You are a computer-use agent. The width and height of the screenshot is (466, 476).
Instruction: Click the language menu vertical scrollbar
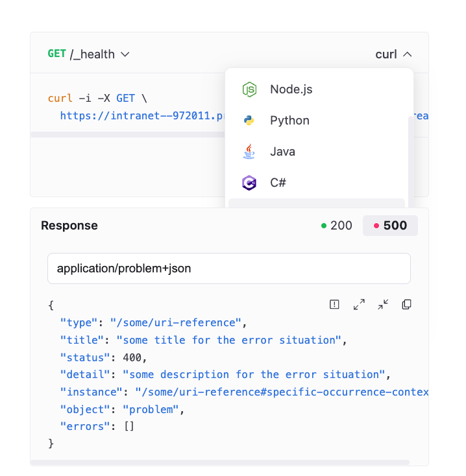[x=411, y=161]
